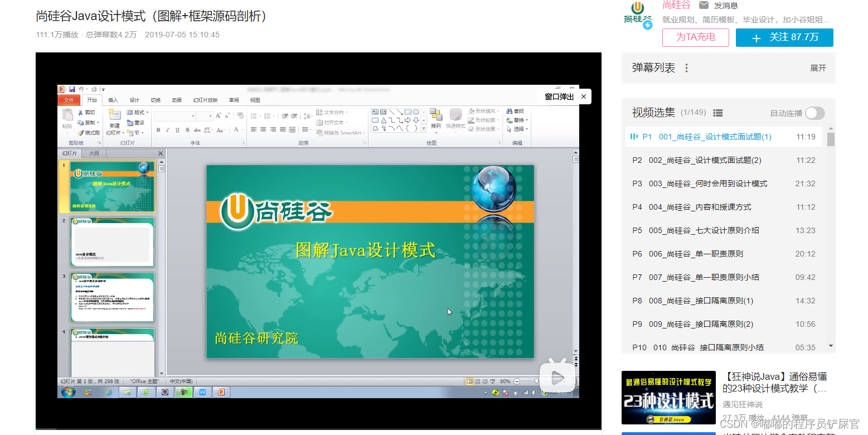
Task: Click the 为TA充电 button
Action: pyautogui.click(x=696, y=37)
